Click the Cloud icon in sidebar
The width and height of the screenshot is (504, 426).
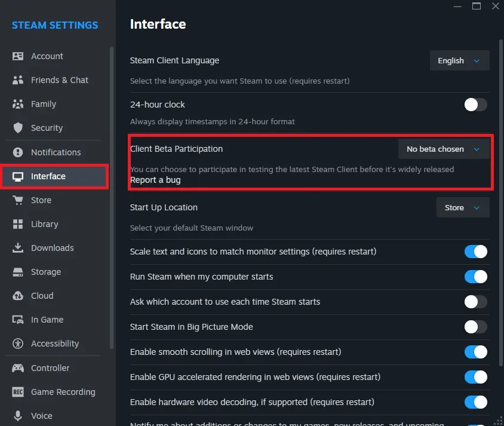(18, 296)
